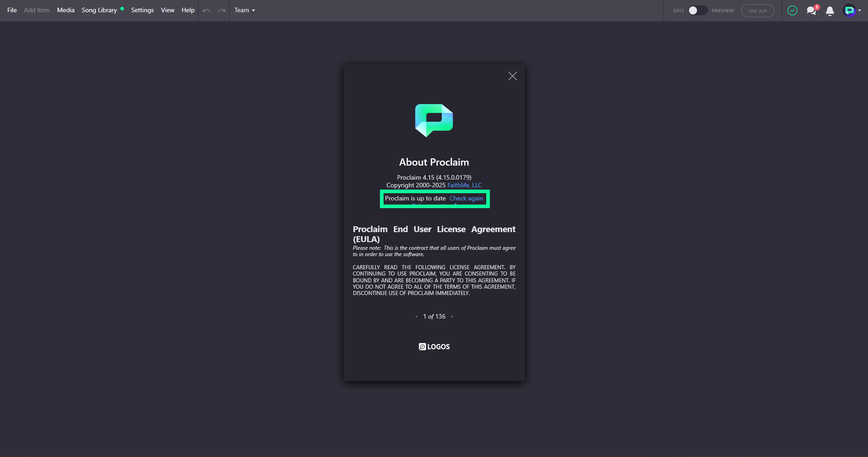This screenshot has width=868, height=457.
Task: Click the 'Proclaim 4.15 (4.15.0.0179)' version text
Action: (434, 177)
